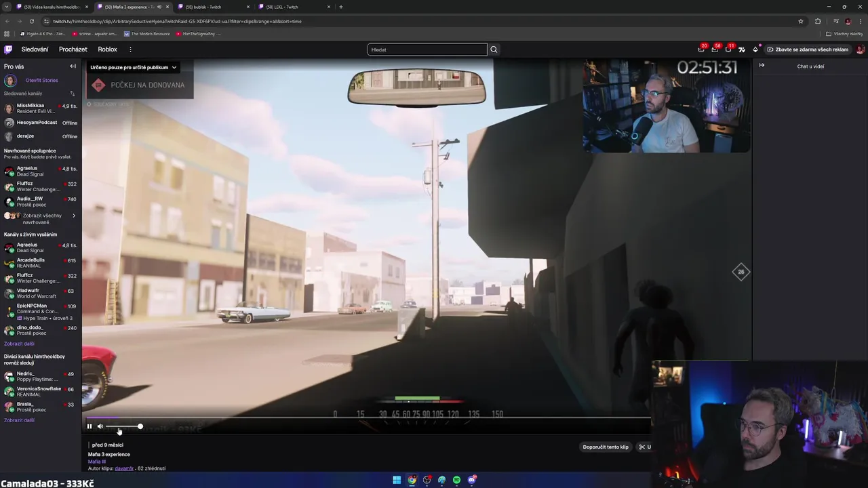Viewport: 868px width, 488px height.
Task: Open the tab search dropdown arrow
Action: (6, 7)
